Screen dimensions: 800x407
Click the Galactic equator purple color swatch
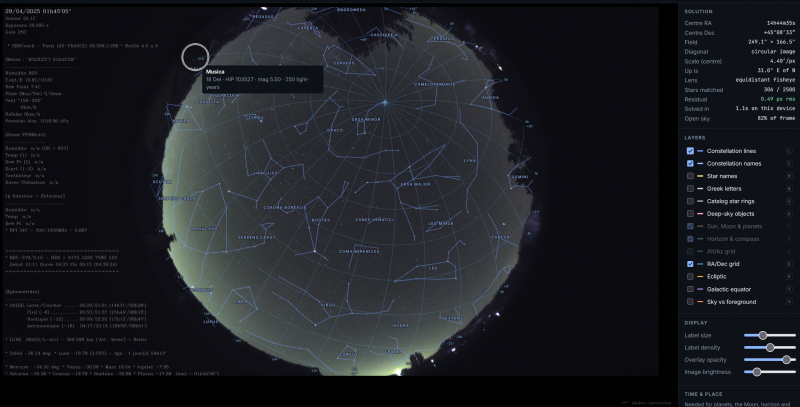click(700, 289)
